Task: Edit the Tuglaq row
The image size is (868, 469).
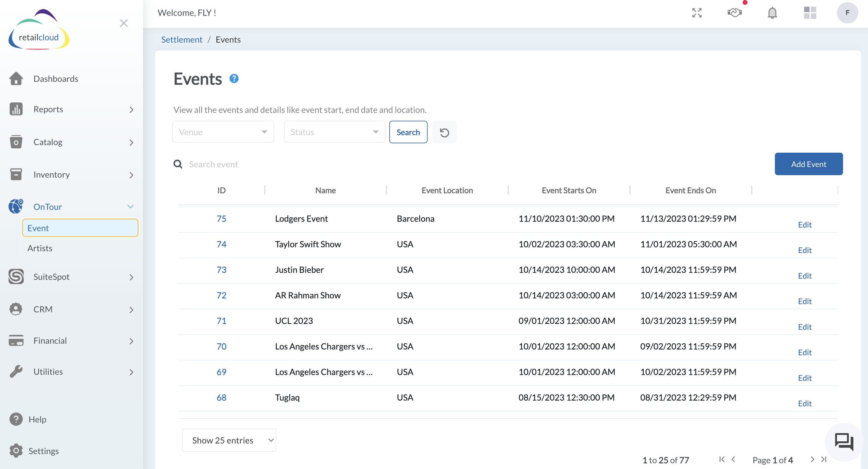Action: (805, 403)
